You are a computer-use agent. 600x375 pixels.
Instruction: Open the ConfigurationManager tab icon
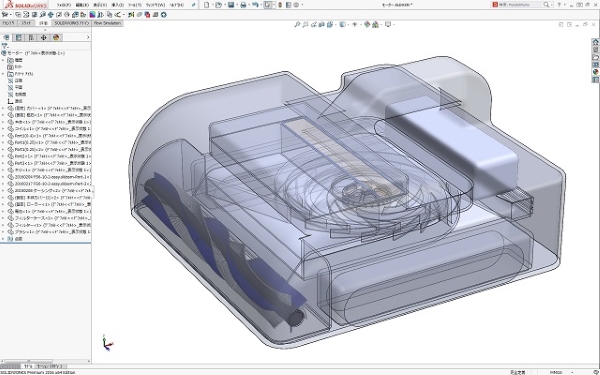pyautogui.click(x=31, y=38)
